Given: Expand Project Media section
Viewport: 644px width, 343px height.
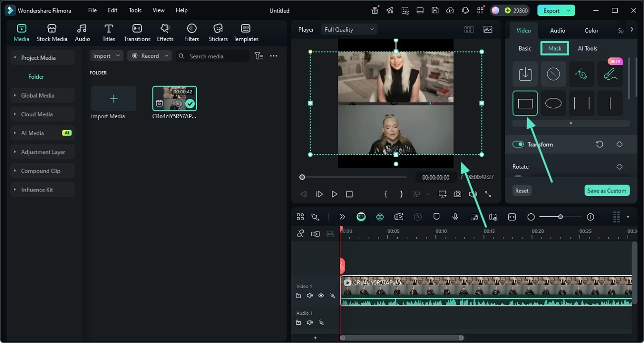Looking at the screenshot, I should (43, 58).
